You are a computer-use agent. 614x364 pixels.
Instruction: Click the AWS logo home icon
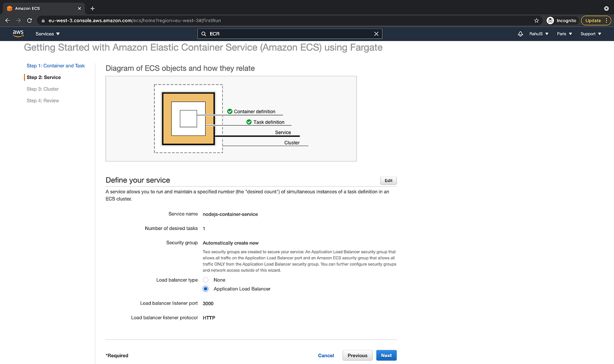pyautogui.click(x=18, y=34)
